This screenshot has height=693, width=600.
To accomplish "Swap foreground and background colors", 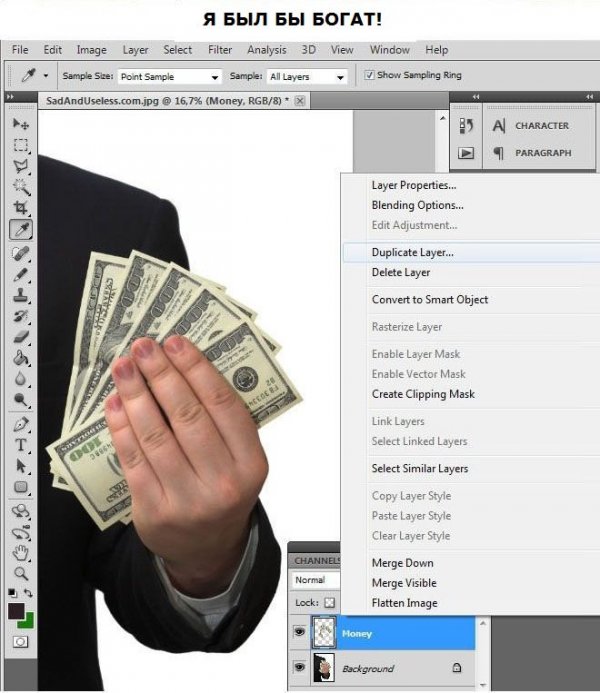I will click(28, 592).
